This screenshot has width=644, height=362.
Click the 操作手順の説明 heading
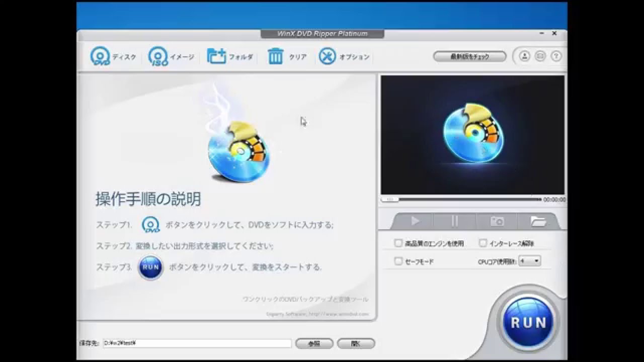pos(148,199)
